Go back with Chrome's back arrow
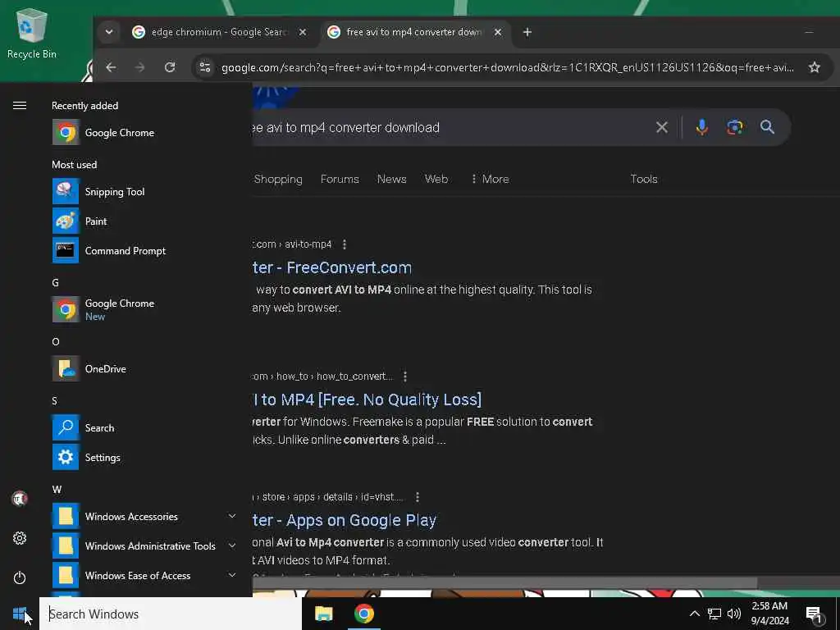This screenshot has height=630, width=840. [111, 67]
